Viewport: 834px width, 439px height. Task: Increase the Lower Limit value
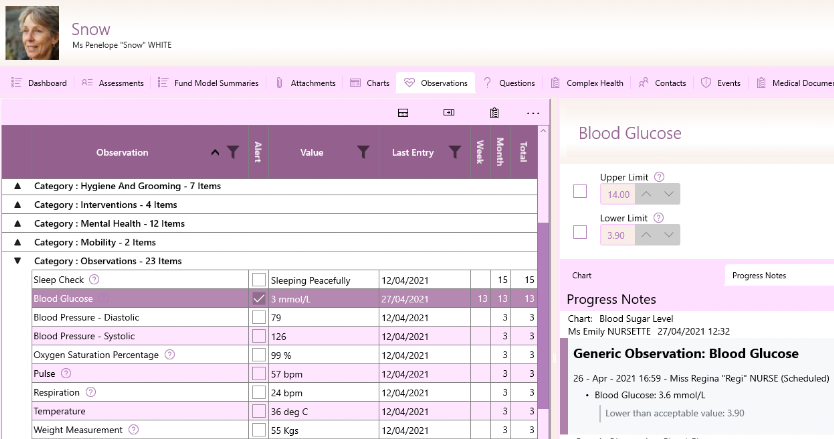(x=646, y=235)
